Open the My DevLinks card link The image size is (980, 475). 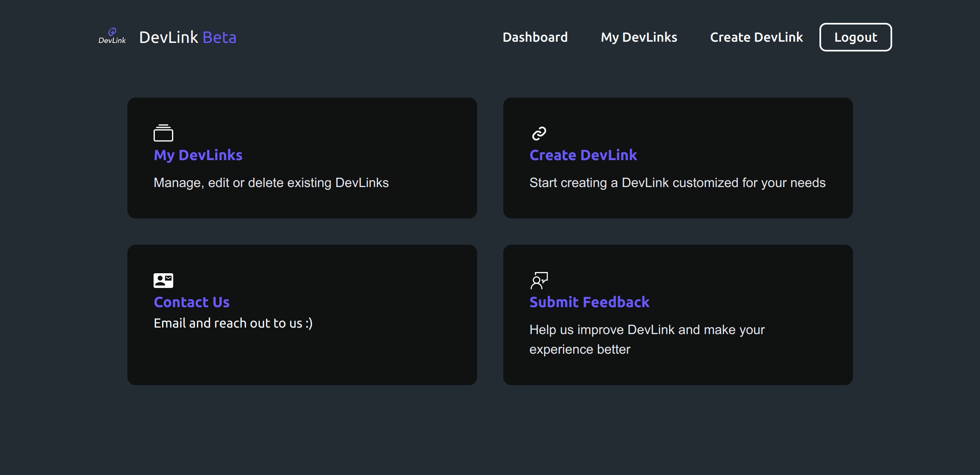(198, 155)
